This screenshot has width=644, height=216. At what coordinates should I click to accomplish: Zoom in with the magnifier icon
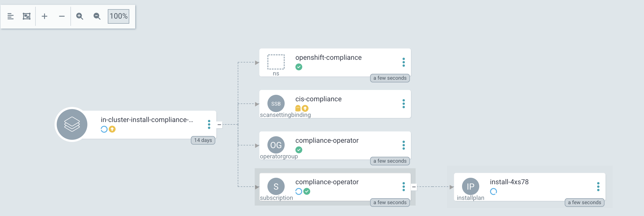point(80,16)
